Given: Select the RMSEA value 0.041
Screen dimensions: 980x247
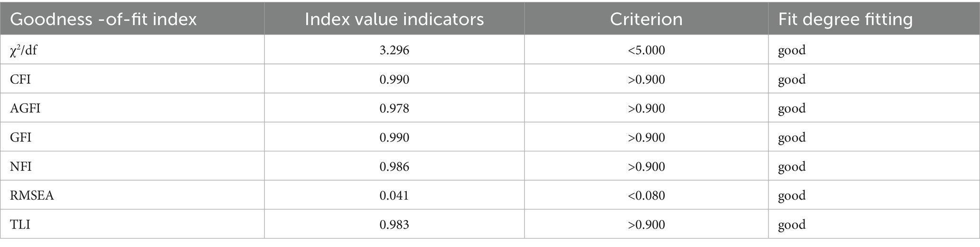Looking at the screenshot, I should [x=394, y=195].
